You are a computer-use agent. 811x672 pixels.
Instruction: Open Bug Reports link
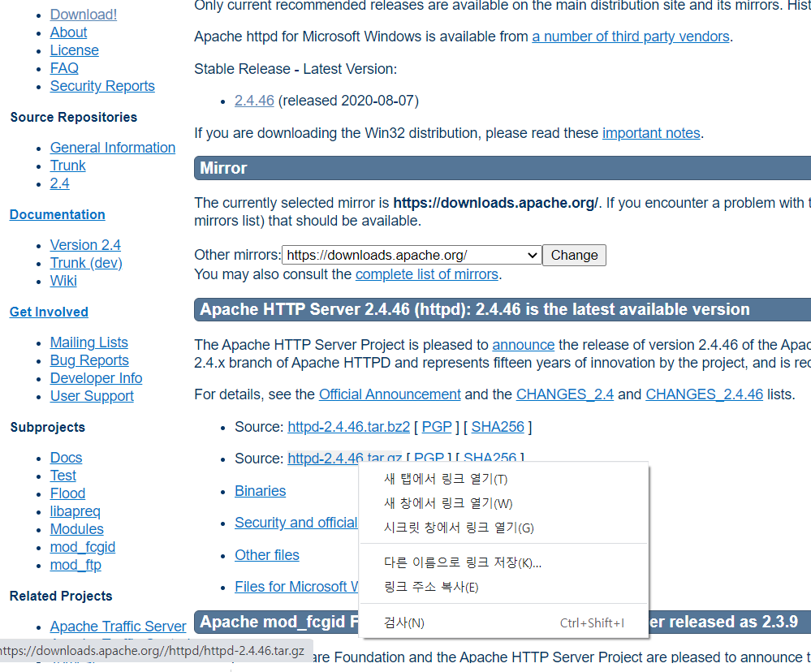coord(89,360)
